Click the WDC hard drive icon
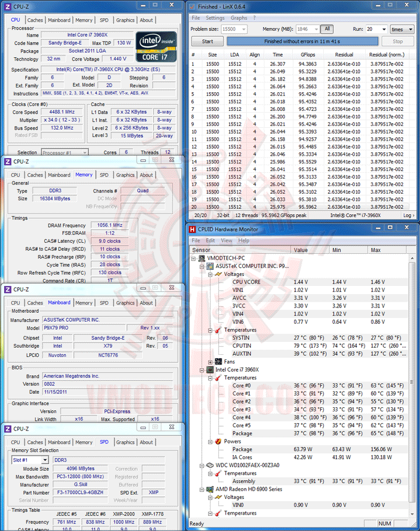Viewport: 420px width, 531px height. click(210, 465)
